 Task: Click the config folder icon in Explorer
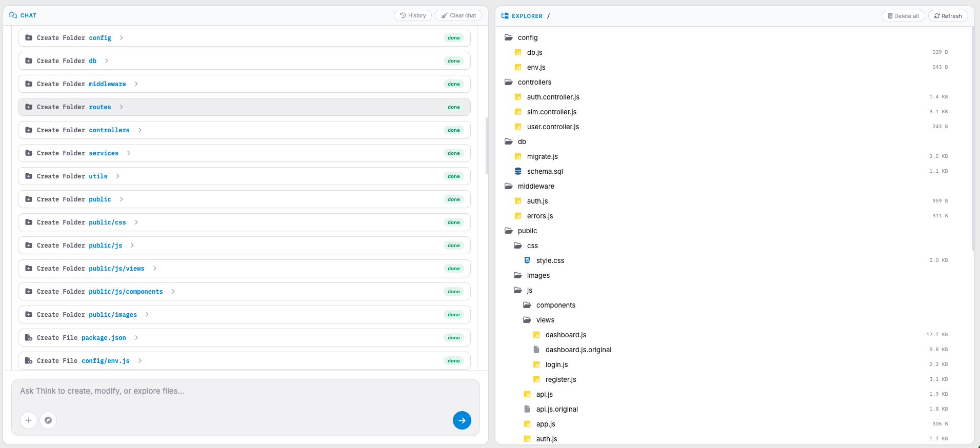[x=509, y=37]
